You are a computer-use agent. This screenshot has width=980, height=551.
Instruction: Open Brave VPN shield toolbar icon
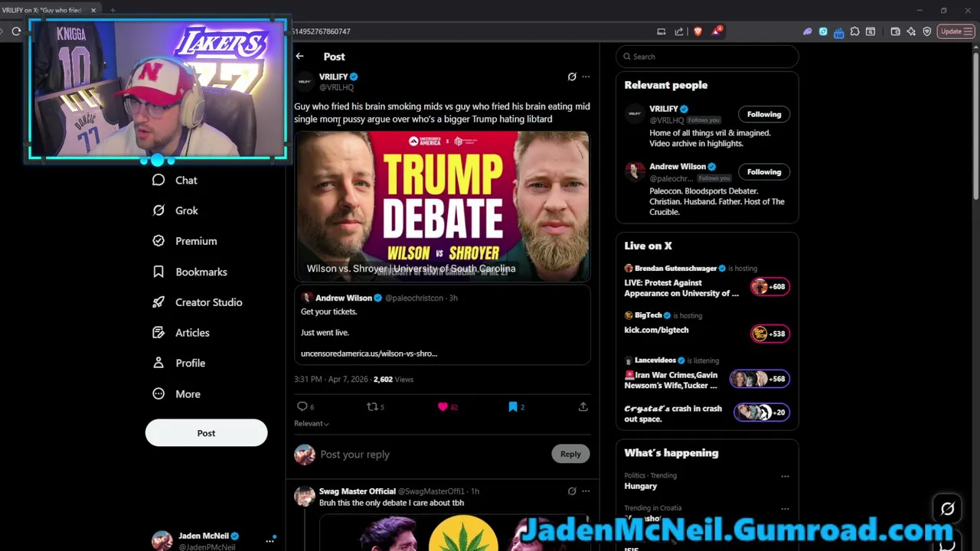pyautogui.click(x=927, y=31)
